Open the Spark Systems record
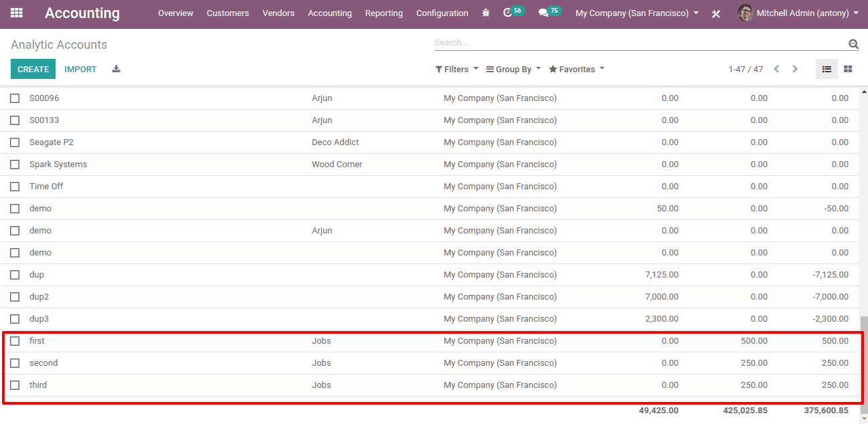The height and width of the screenshot is (424, 868). (58, 165)
